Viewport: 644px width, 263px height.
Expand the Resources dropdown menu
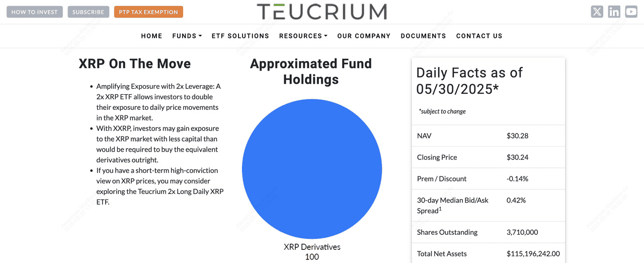pos(303,36)
